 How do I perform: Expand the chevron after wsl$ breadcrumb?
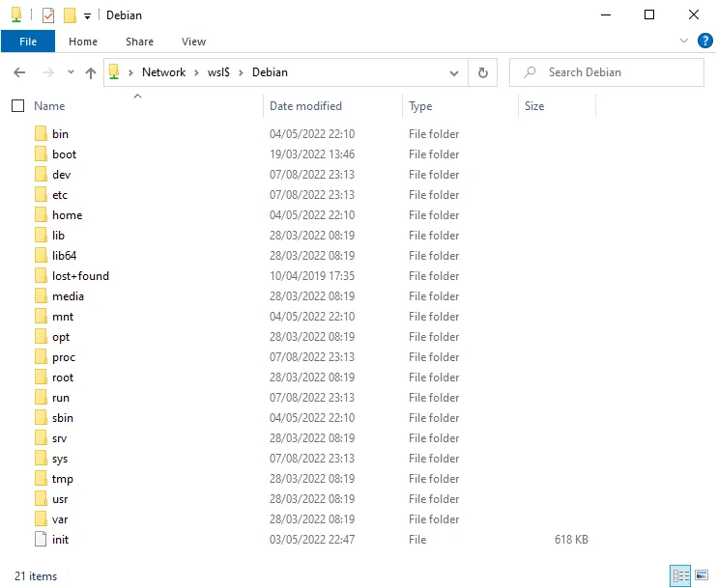point(241,72)
